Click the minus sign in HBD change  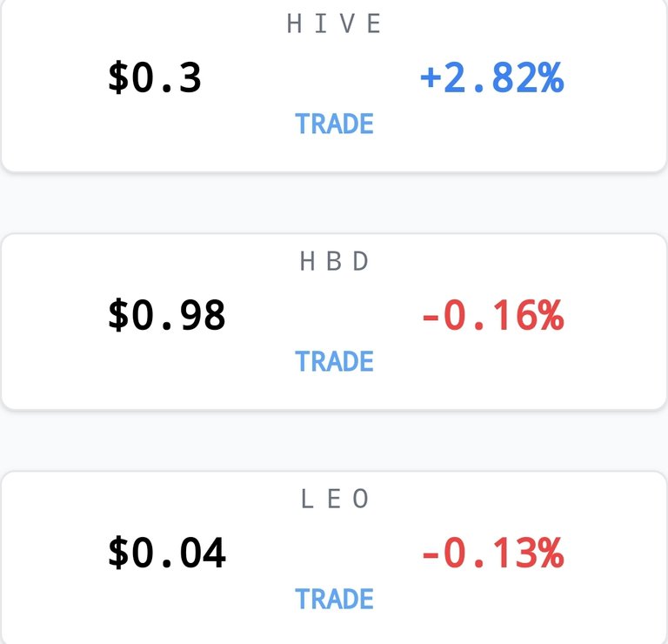click(x=431, y=318)
